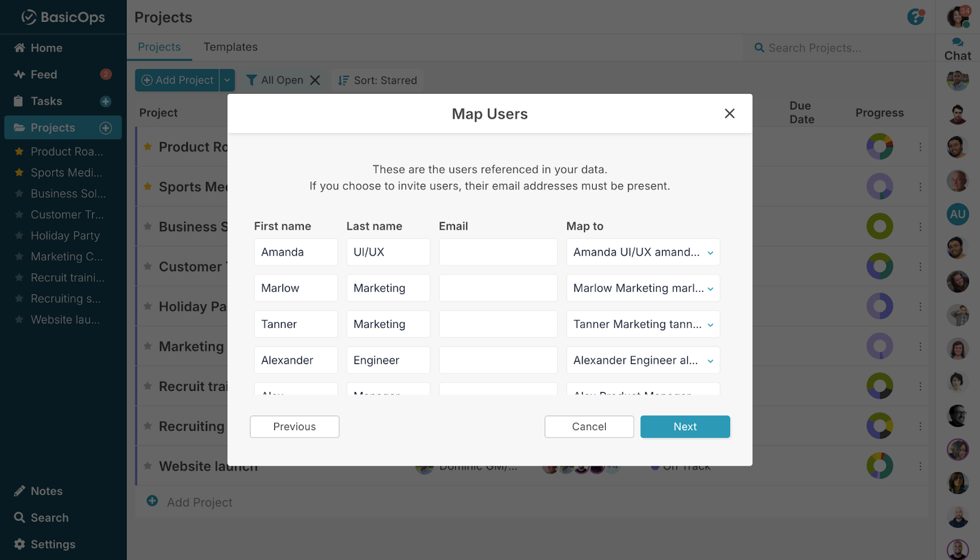Open the Home page from sidebar
Screen dimensions: 980x560
46,48
